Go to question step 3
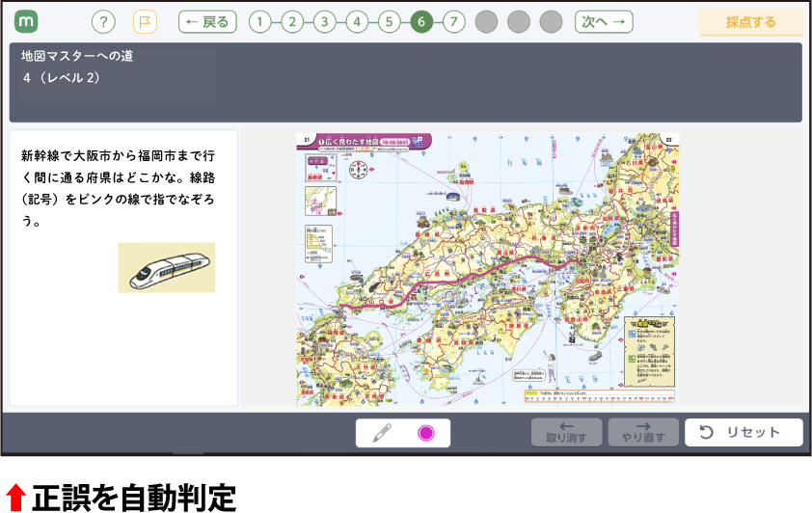The image size is (812, 513). [325, 22]
